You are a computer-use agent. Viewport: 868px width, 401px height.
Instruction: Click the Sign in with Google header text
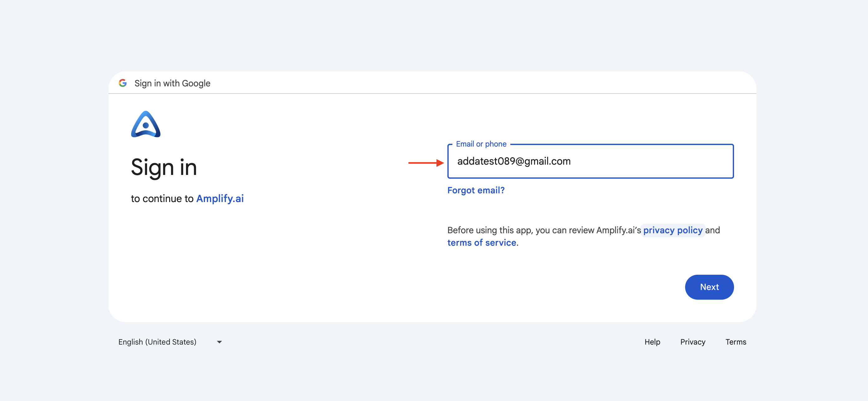tap(172, 83)
